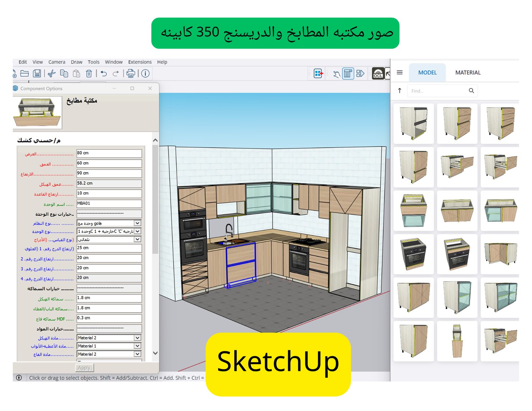Click the 80 cm width input field

[x=109, y=153]
